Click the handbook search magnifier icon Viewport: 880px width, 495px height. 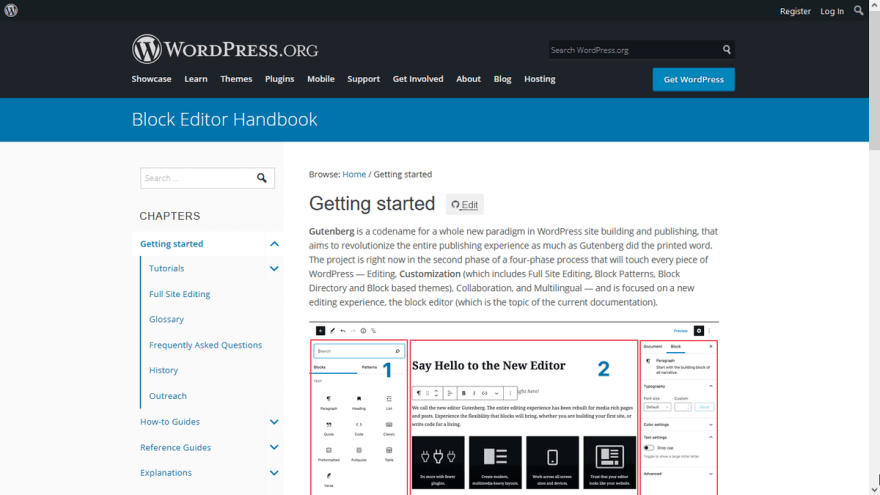pyautogui.click(x=262, y=178)
